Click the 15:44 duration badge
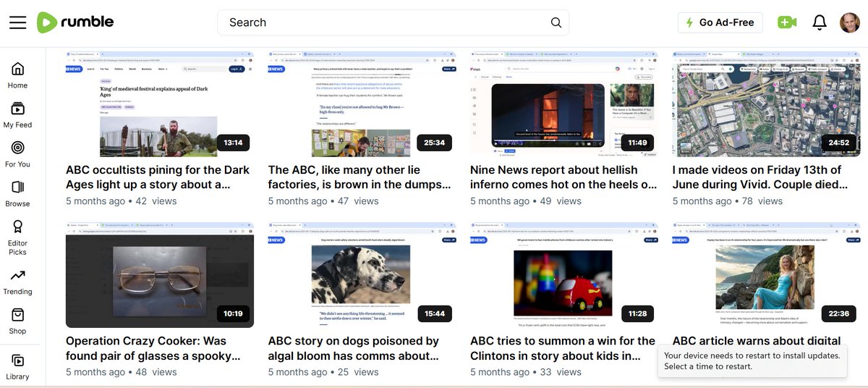Screen dimensions: 868x388 pos(434,313)
